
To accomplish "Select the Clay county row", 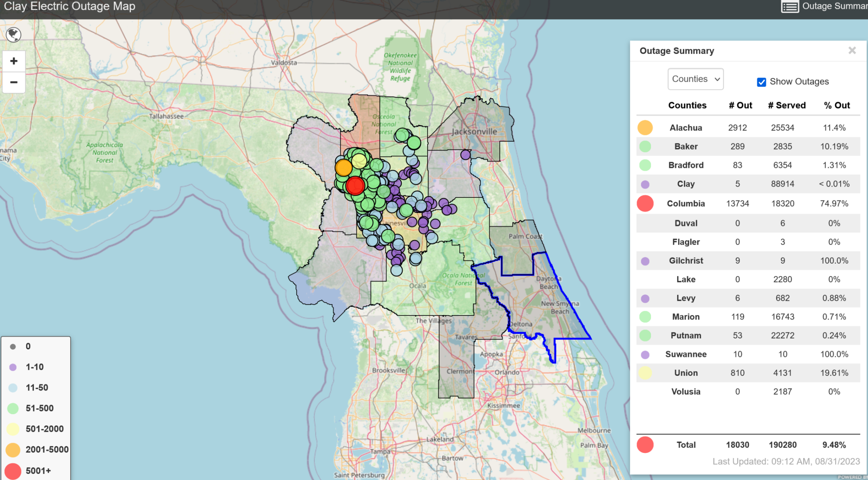I will [x=748, y=184].
